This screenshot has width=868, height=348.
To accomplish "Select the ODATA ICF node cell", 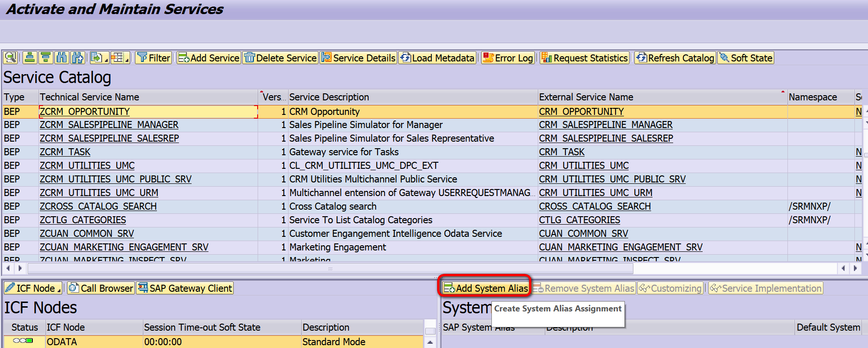I will pyautogui.click(x=94, y=342).
